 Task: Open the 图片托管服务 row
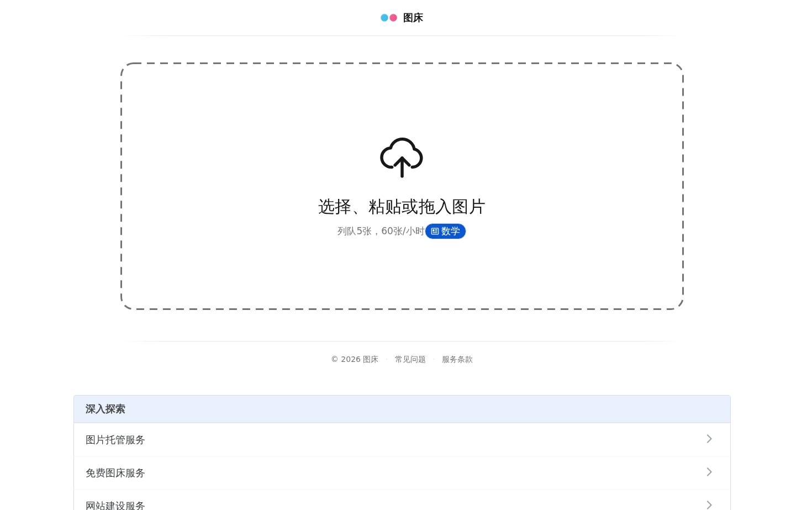pos(402,440)
